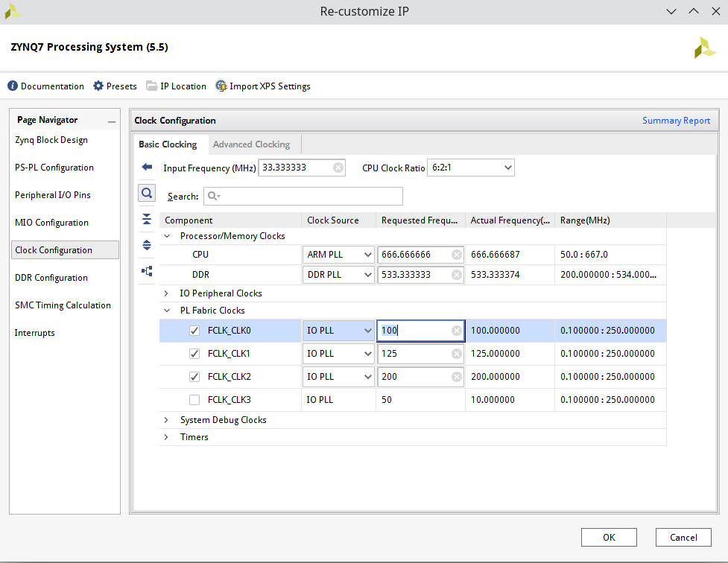The height and width of the screenshot is (563, 728).
Task: Open FCLK_CLK1 clock source dropdown
Action: point(338,354)
